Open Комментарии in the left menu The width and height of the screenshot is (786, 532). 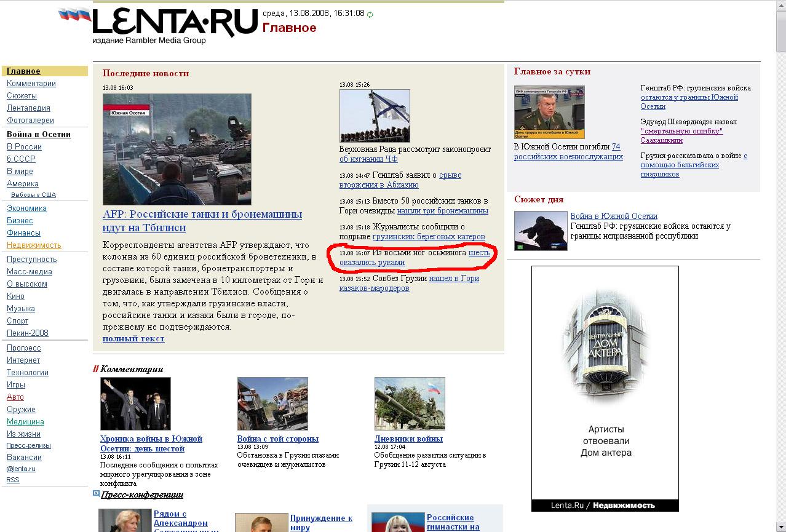pyautogui.click(x=31, y=84)
